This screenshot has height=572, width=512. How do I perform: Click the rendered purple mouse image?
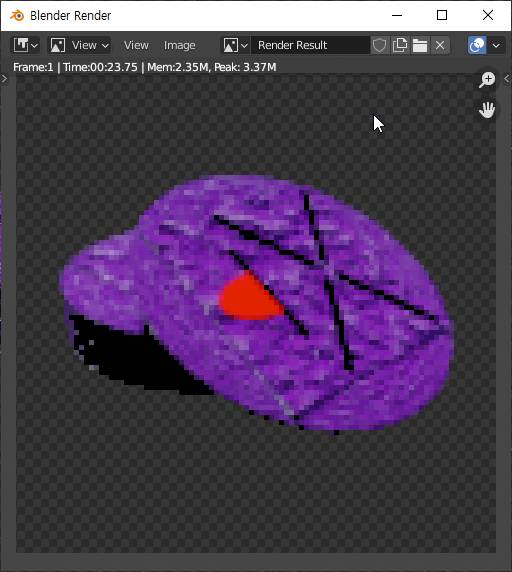[x=257, y=304]
